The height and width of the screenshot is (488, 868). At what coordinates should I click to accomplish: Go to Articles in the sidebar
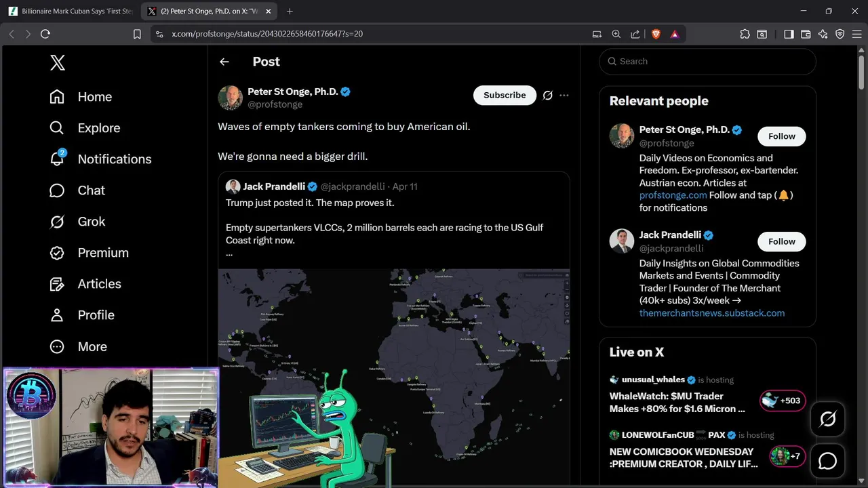point(85,284)
